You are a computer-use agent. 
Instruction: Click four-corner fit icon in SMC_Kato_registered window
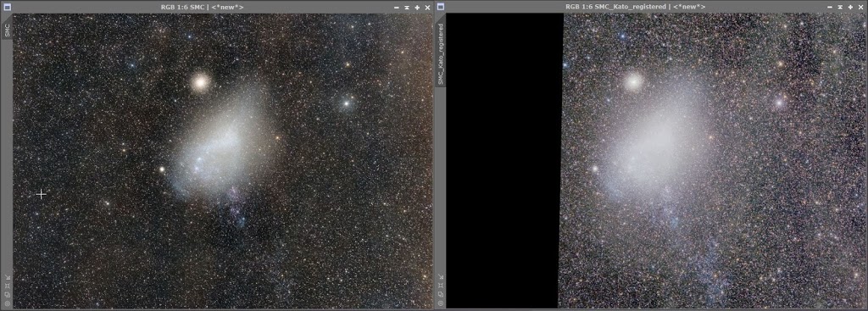coord(441,286)
